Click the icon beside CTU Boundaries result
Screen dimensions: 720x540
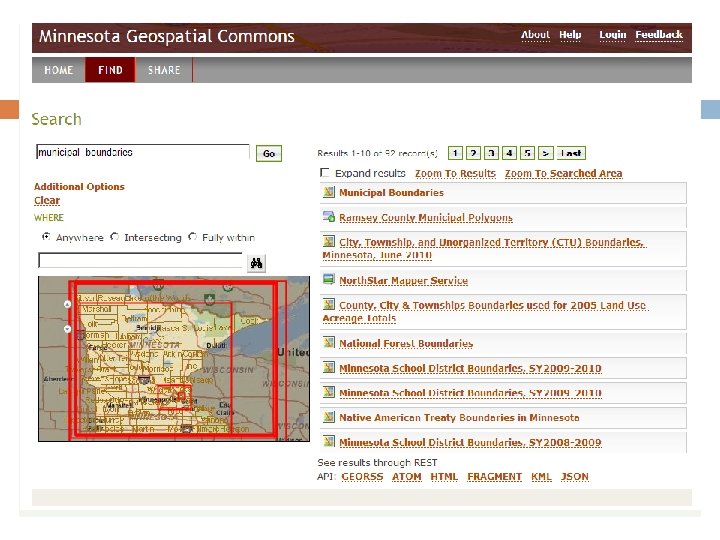pos(329,241)
